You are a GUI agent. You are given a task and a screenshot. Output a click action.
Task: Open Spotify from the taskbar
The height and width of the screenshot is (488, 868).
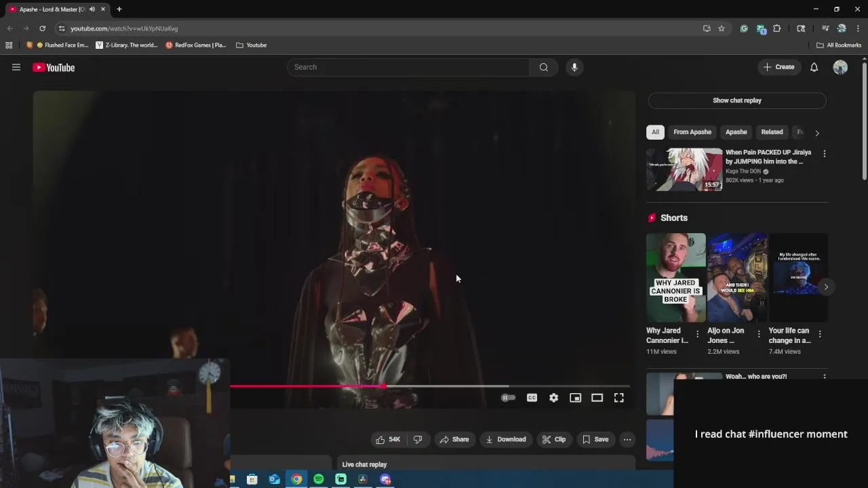(319, 479)
